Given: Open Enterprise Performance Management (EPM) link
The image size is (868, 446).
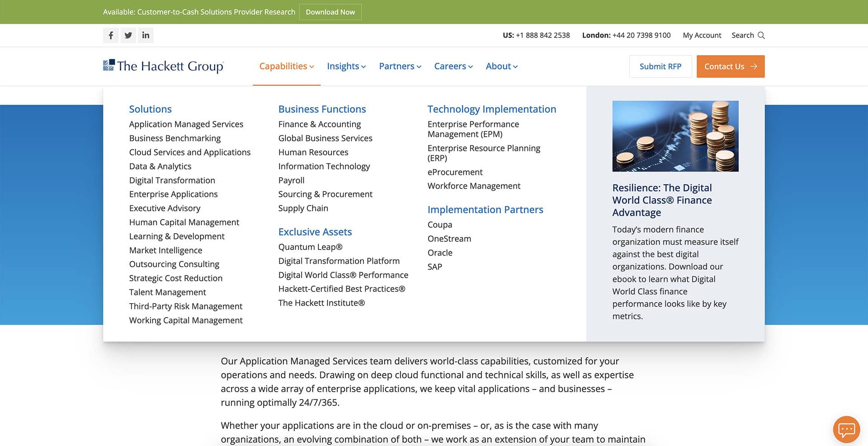Looking at the screenshot, I should click(x=473, y=129).
